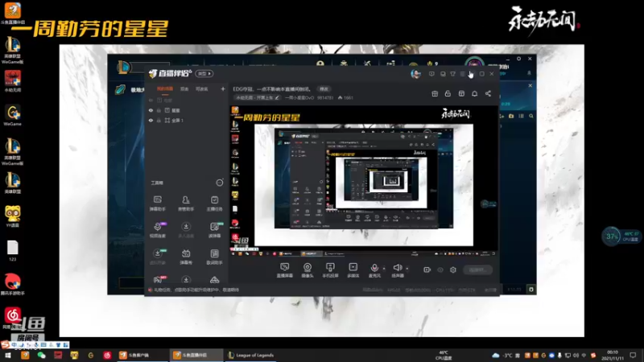Click the bell notification icon above preview
This screenshot has width=644, height=362.
pyautogui.click(x=474, y=93)
